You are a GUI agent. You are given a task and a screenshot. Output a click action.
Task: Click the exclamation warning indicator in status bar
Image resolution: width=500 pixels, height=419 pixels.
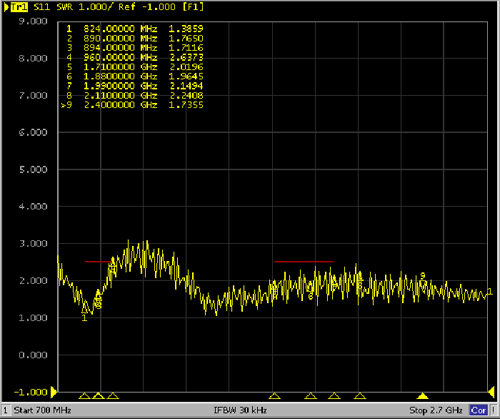point(494,410)
